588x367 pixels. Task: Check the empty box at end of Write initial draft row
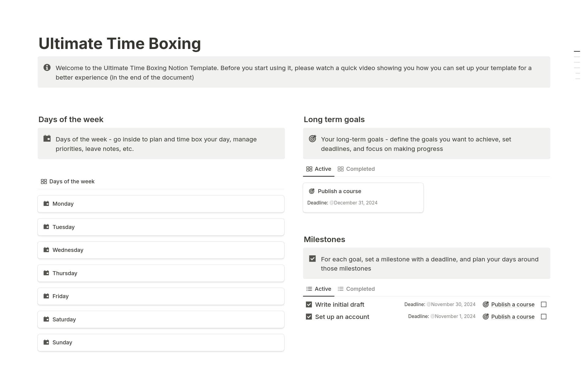click(544, 304)
